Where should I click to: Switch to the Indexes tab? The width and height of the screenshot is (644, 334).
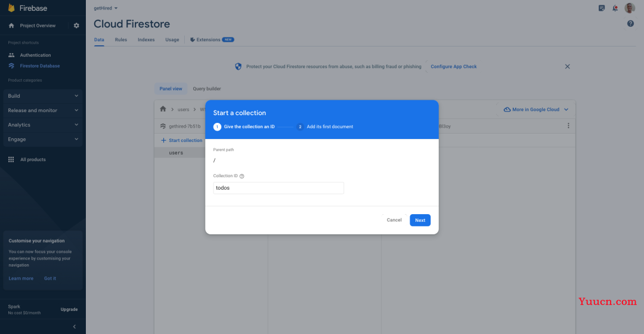(146, 40)
